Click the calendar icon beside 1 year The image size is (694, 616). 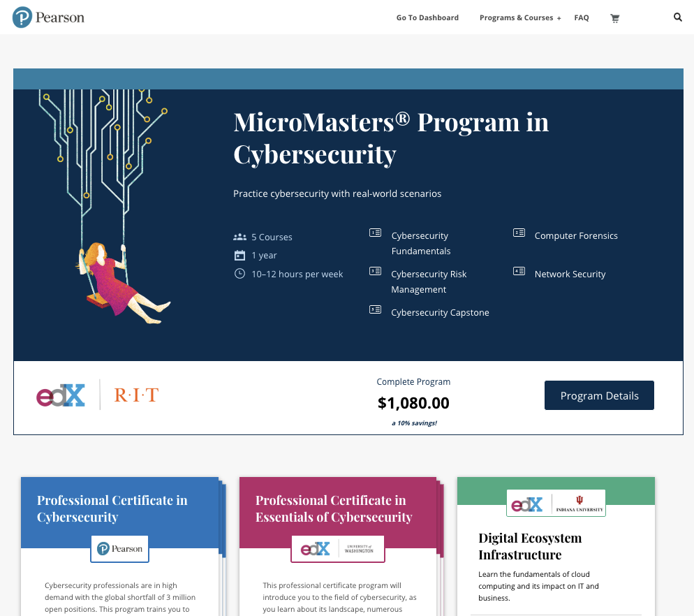[239, 255]
